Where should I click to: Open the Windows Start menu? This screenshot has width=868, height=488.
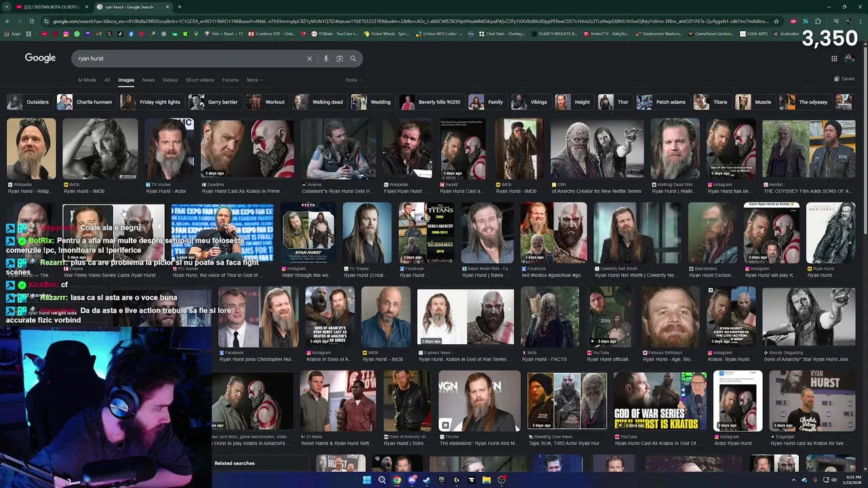click(367, 480)
